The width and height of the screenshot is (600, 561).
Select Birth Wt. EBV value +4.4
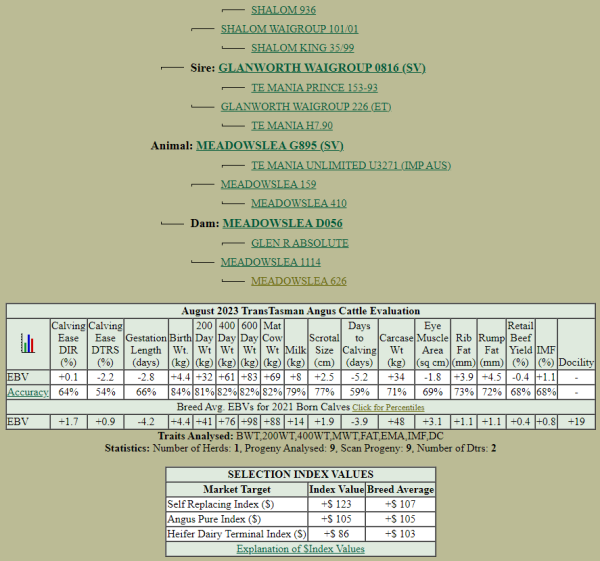180,377
